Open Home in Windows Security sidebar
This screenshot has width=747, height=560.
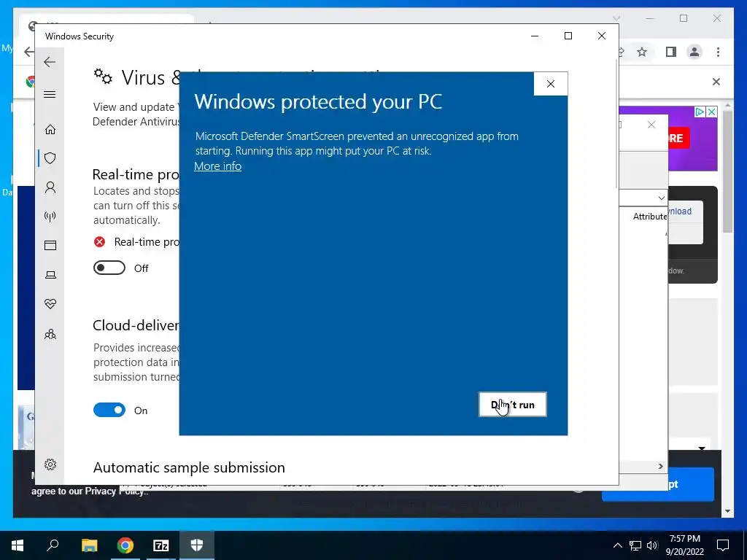click(50, 129)
